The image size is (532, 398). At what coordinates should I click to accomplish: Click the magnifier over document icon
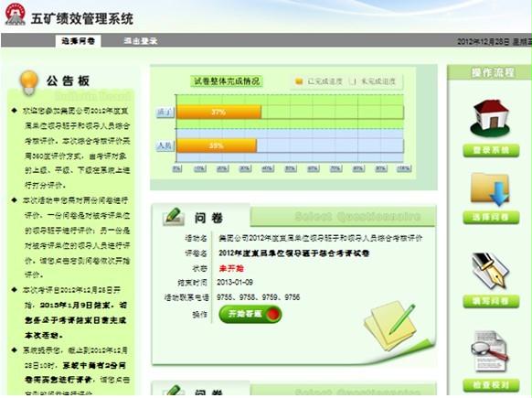click(490, 351)
